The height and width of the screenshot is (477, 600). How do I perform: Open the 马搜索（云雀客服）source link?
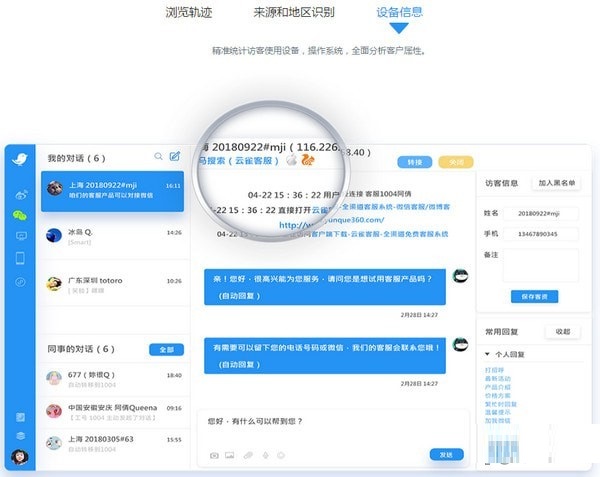pyautogui.click(x=239, y=161)
